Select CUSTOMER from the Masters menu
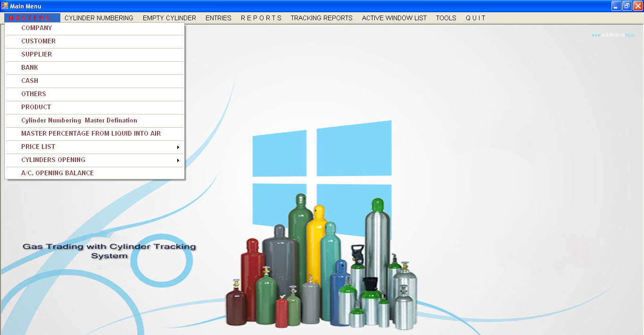The image size is (644, 335). [x=38, y=41]
